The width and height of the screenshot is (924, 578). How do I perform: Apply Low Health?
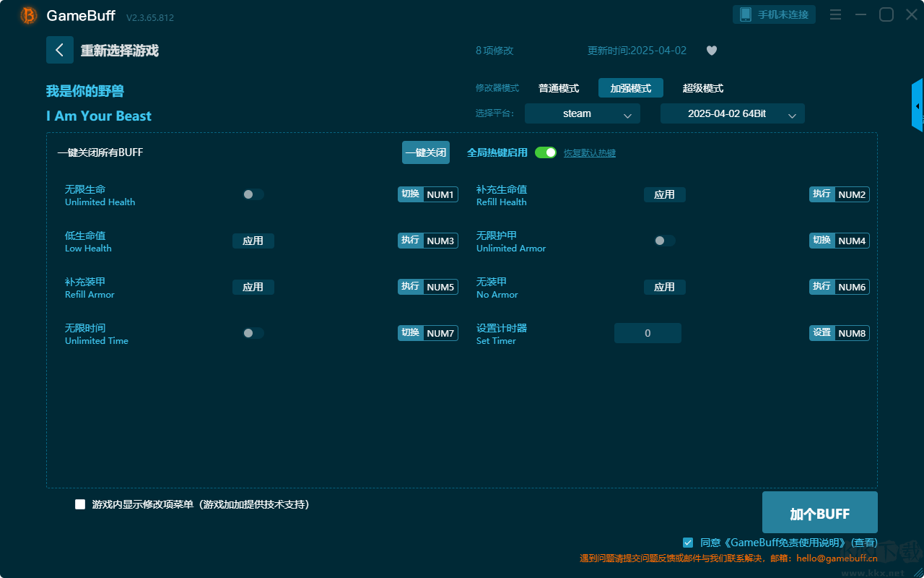(253, 241)
